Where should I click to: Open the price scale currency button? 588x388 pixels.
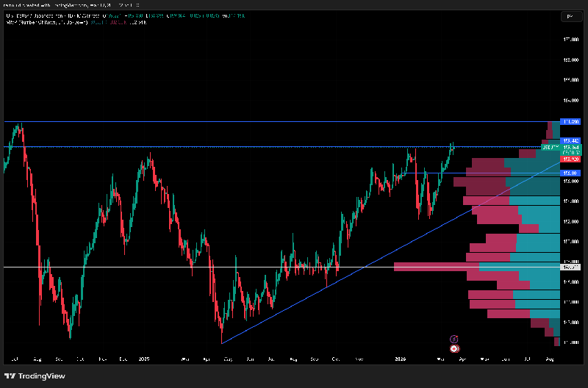pyautogui.click(x=570, y=16)
